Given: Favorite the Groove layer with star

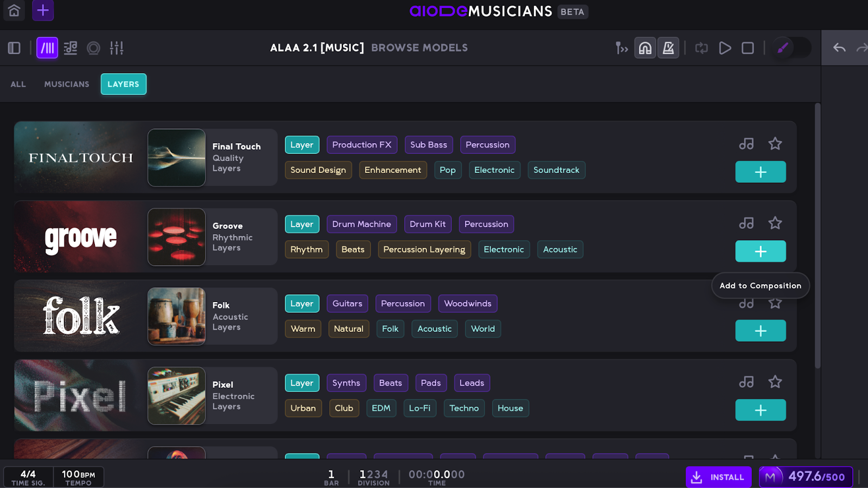Looking at the screenshot, I should click(775, 223).
